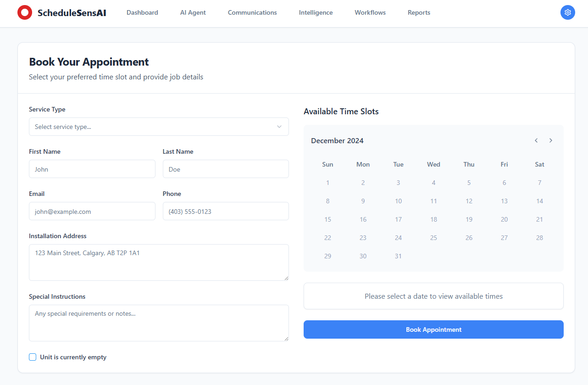Select December 15 on the calendar
The height and width of the screenshot is (385, 588).
point(327,219)
